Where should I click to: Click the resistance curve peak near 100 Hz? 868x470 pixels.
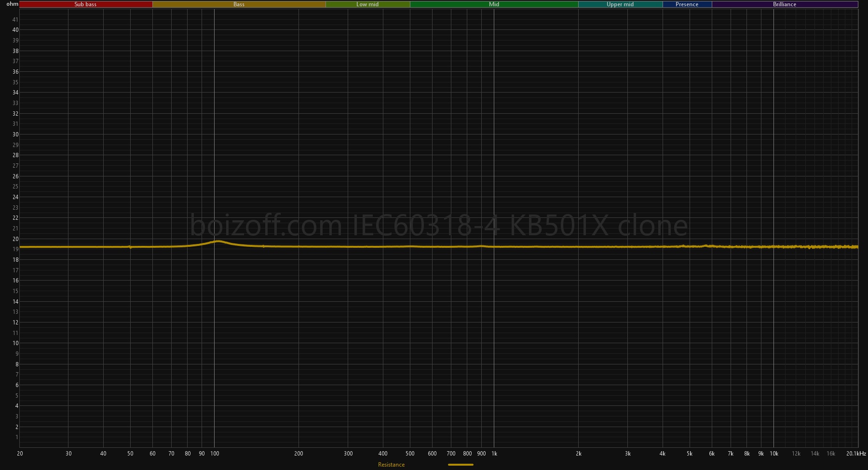[218, 241]
